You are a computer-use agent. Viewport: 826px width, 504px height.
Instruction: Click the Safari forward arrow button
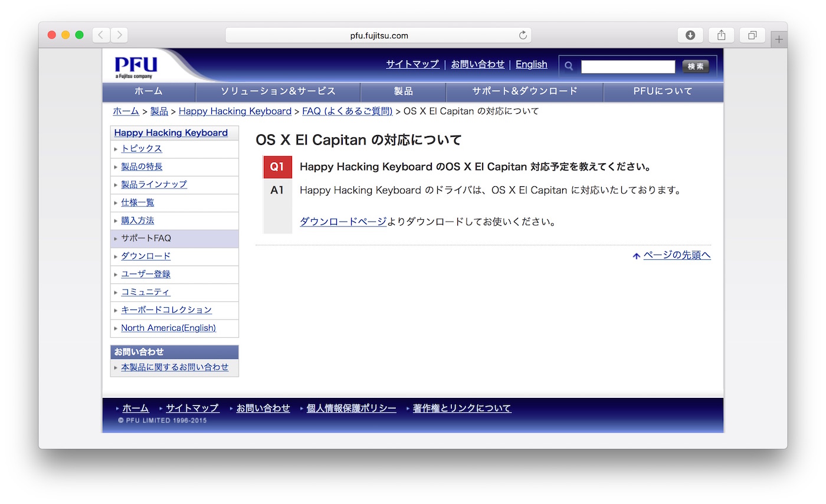119,35
